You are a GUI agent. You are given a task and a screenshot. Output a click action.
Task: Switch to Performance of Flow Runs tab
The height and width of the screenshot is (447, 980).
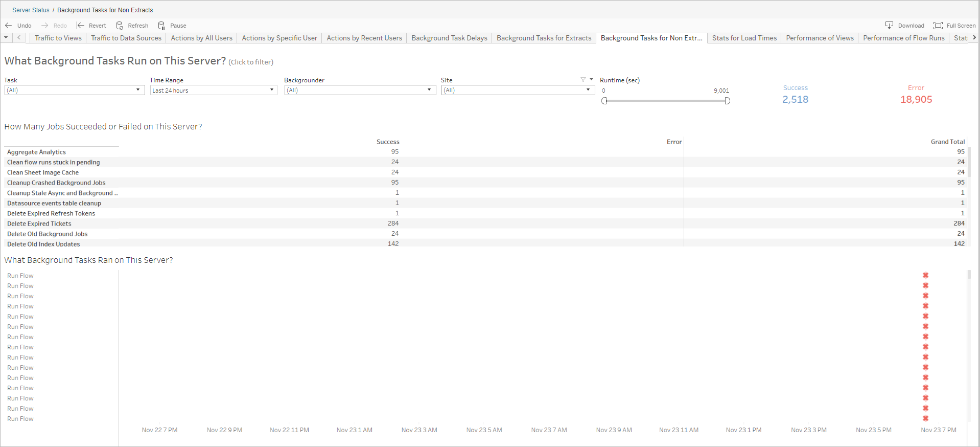tap(904, 38)
